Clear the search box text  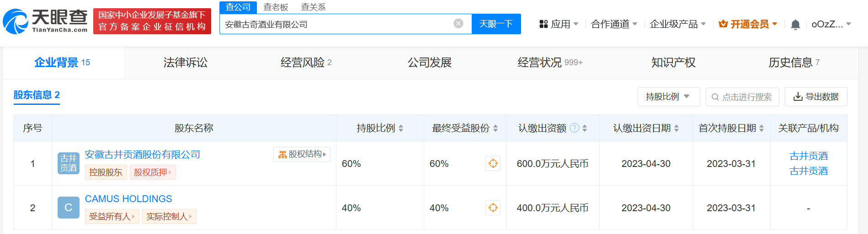click(458, 24)
